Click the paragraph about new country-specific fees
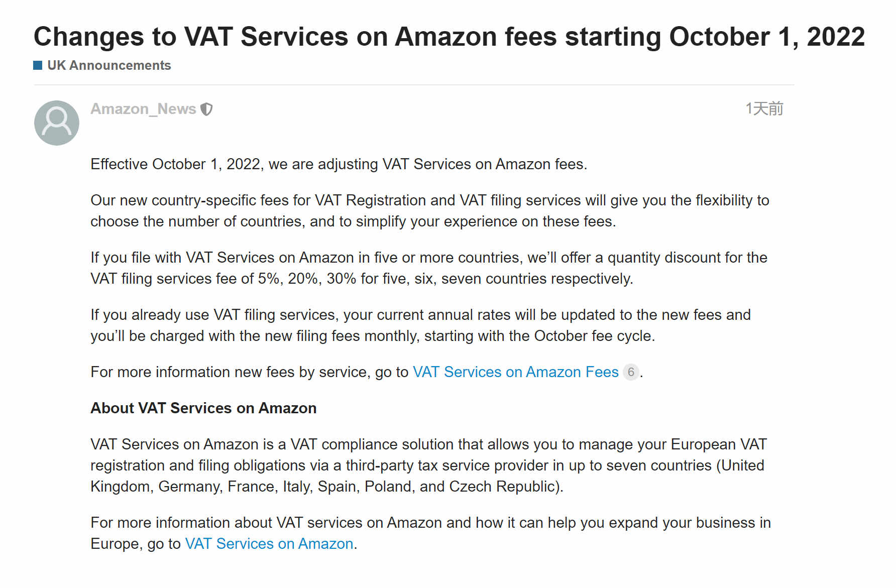The width and height of the screenshot is (896, 588). point(430,211)
